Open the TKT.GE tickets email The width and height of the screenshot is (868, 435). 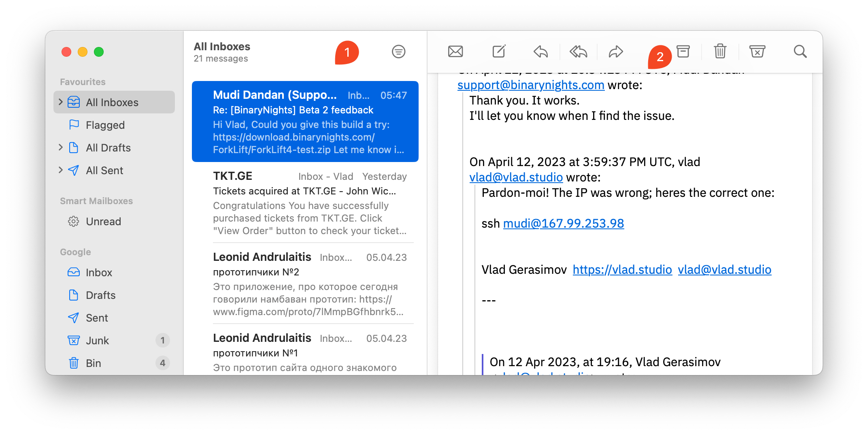tap(305, 203)
